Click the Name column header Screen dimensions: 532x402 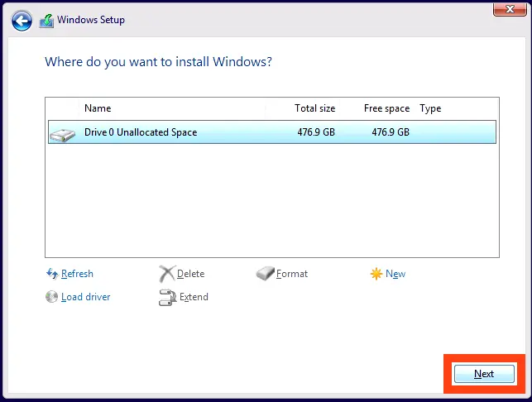pos(98,108)
